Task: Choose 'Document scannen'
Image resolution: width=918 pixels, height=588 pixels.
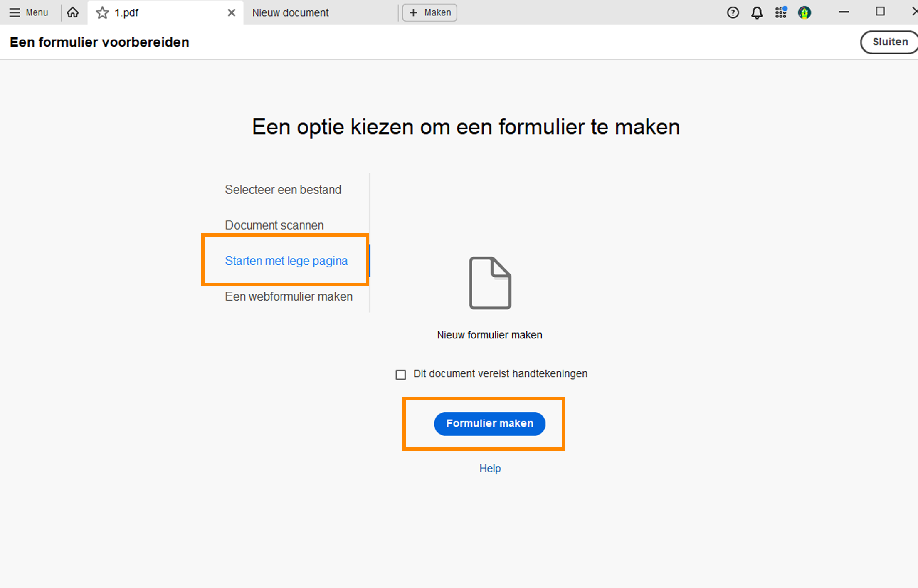Action: 274,225
